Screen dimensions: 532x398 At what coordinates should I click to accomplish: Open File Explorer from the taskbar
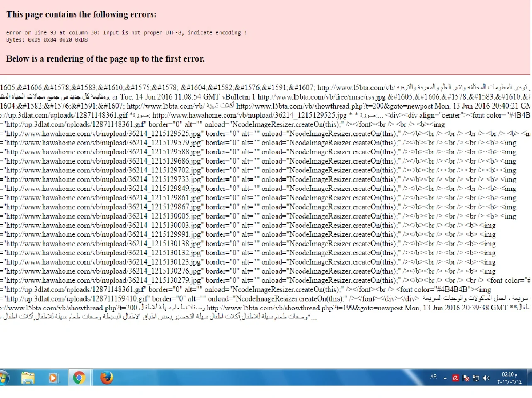click(x=28, y=378)
